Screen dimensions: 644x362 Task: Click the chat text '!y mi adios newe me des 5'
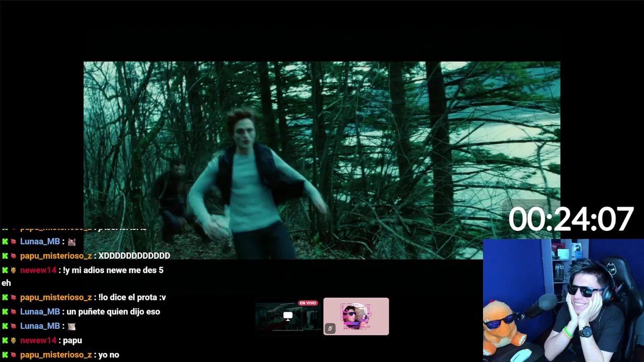pyautogui.click(x=113, y=270)
